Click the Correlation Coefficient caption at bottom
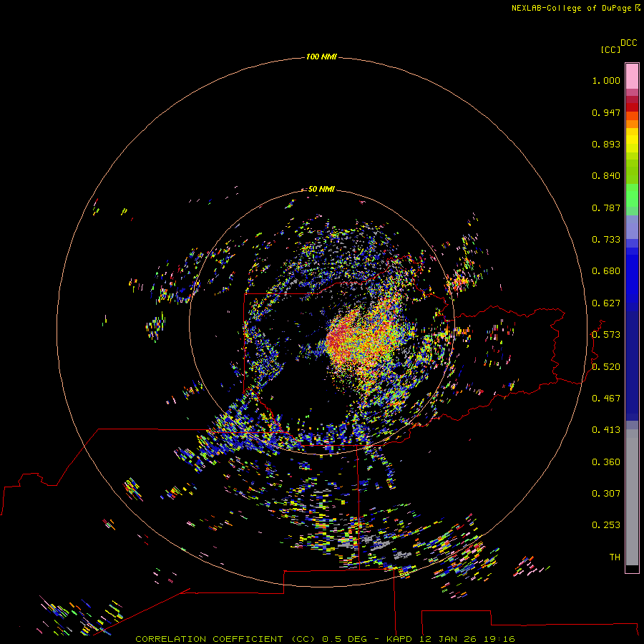The height and width of the screenshot is (644, 644). [x=325, y=639]
